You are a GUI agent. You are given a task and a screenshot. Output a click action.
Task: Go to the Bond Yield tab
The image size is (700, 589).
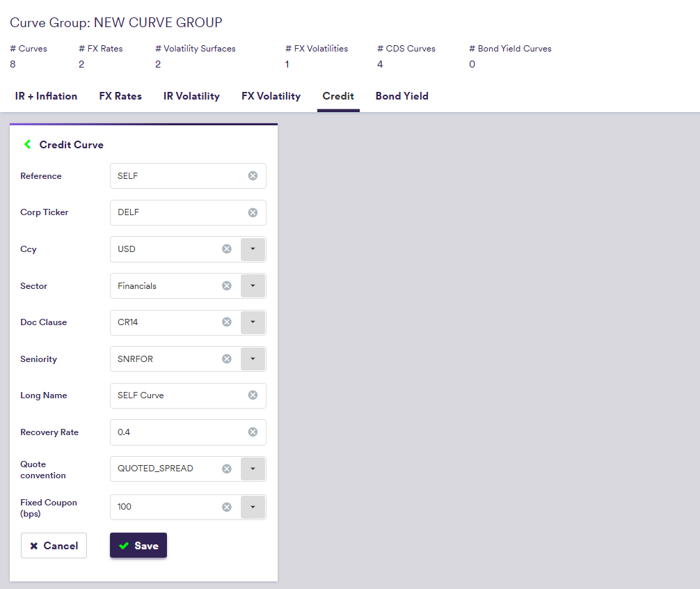(x=401, y=96)
